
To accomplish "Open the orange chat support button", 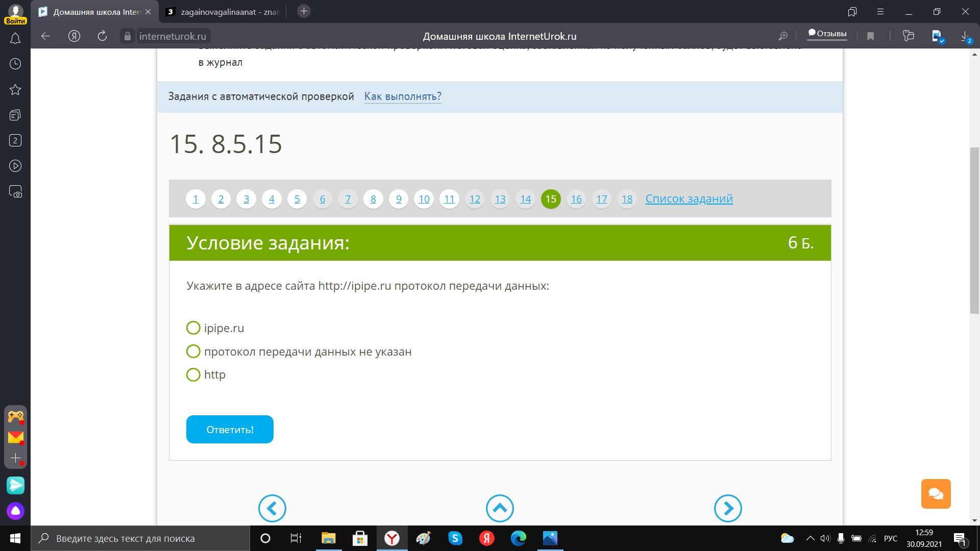I will click(x=936, y=493).
